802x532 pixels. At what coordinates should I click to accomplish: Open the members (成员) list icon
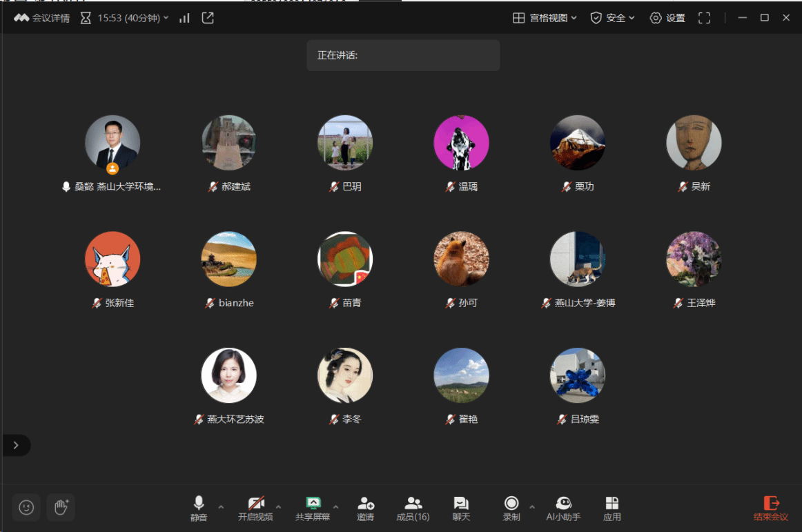pyautogui.click(x=413, y=509)
